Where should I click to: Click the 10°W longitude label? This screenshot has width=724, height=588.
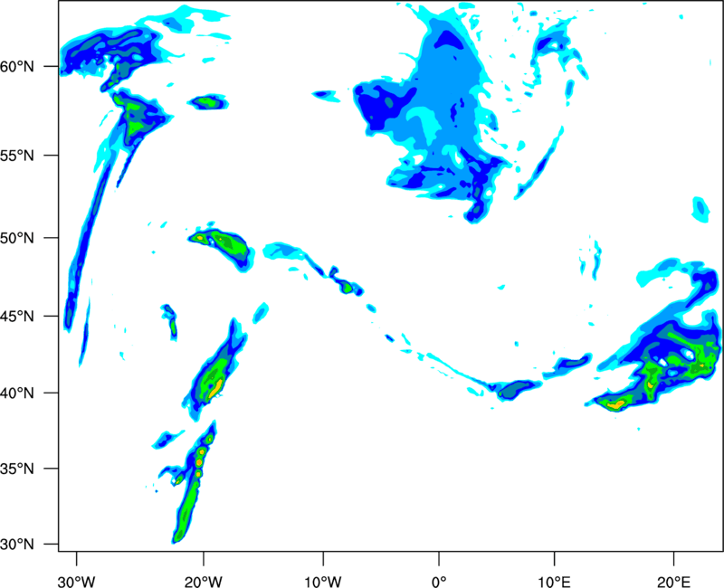click(x=323, y=582)
